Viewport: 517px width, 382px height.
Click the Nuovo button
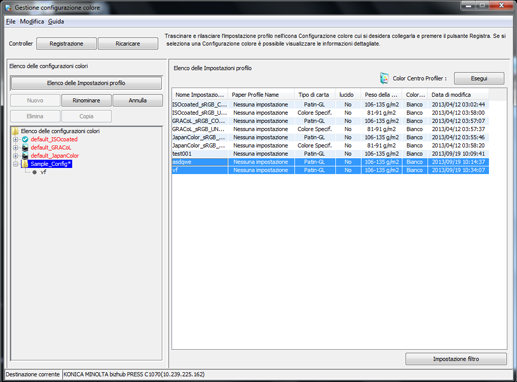[35, 100]
